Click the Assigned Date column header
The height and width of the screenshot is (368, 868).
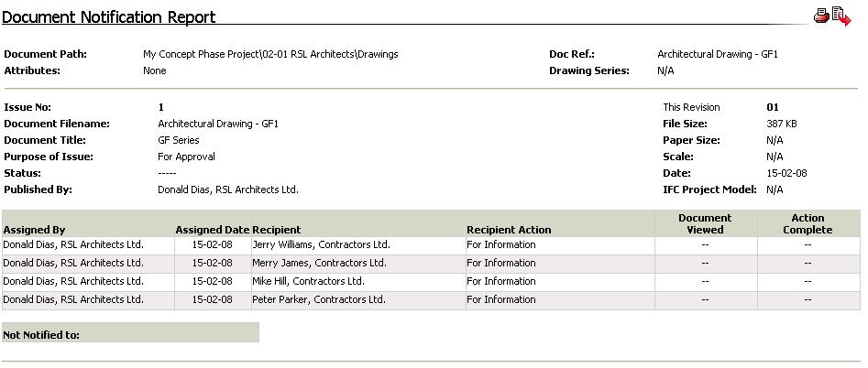213,230
